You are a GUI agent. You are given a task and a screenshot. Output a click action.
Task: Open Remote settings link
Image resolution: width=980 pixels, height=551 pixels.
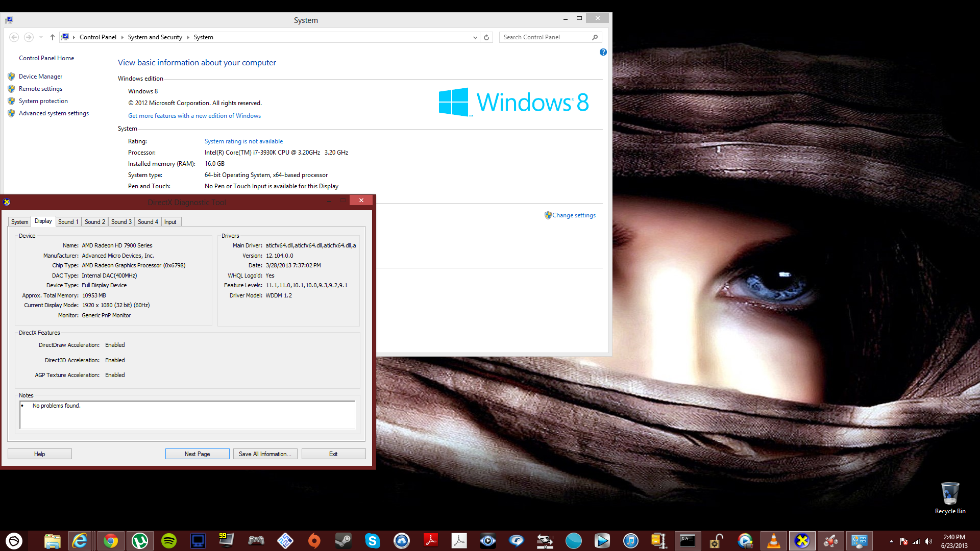40,89
